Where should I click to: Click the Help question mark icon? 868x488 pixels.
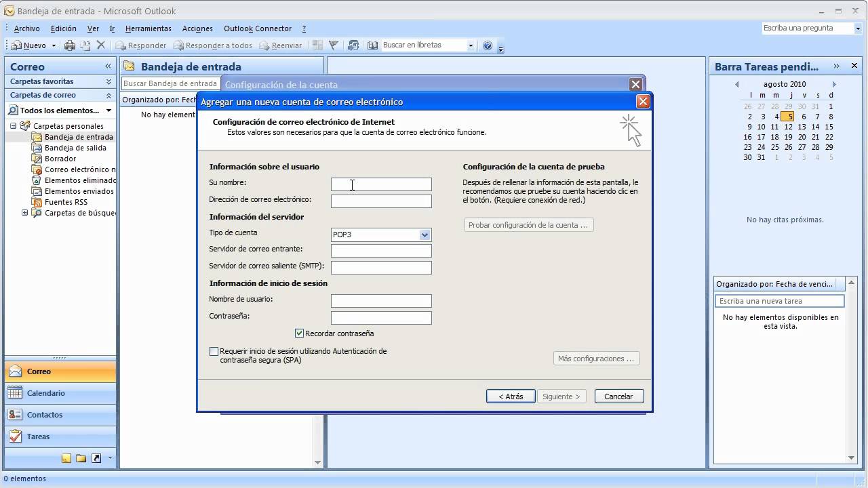pos(488,45)
